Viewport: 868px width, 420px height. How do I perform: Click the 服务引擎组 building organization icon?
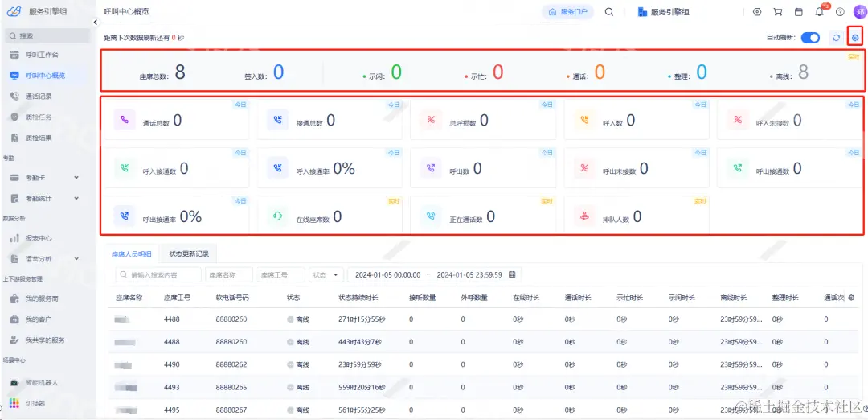643,11
